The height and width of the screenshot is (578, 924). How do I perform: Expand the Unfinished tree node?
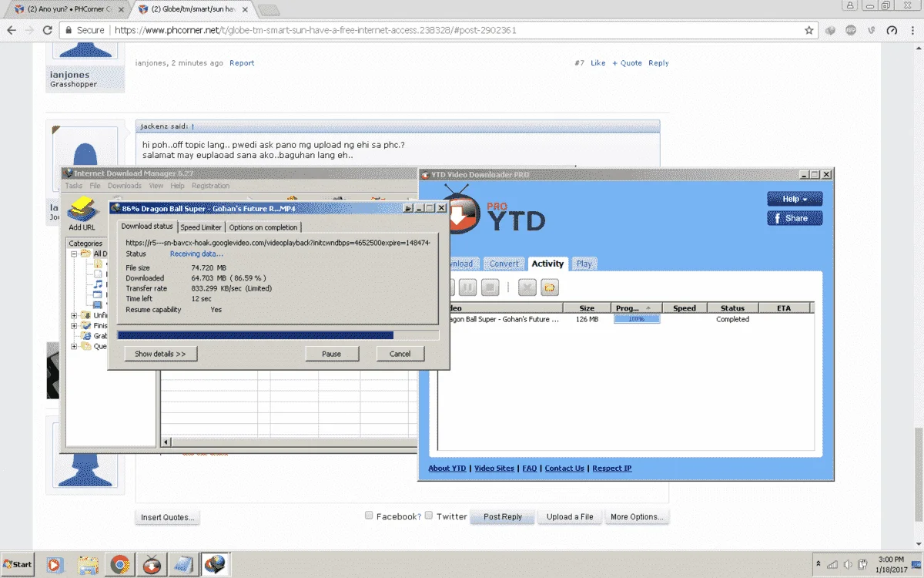(x=75, y=315)
